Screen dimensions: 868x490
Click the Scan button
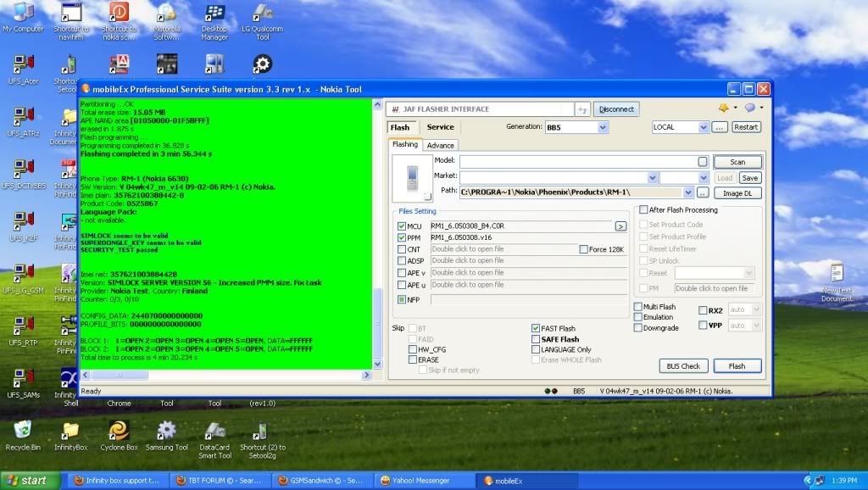pyautogui.click(x=737, y=162)
